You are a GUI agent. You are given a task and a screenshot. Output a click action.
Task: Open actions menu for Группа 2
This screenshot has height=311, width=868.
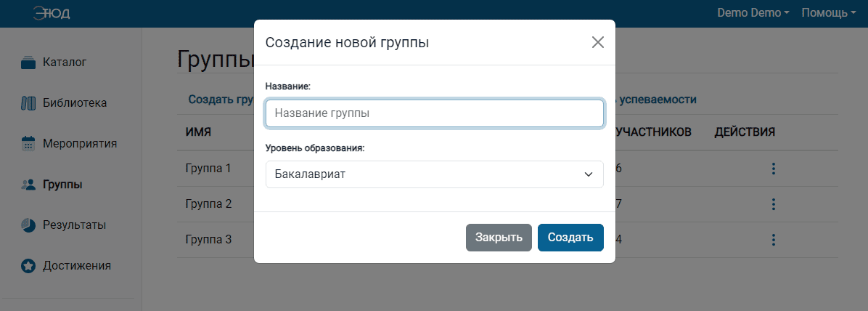[774, 204]
